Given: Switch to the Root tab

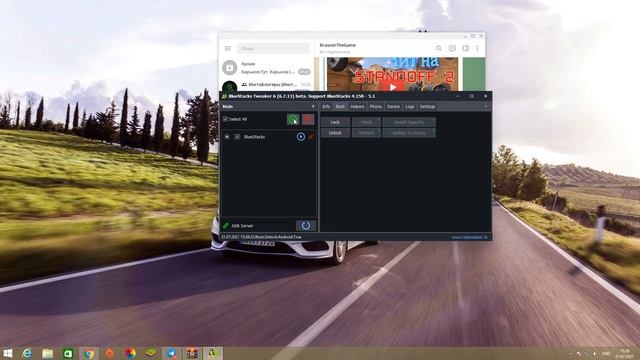Looking at the screenshot, I should (340, 107).
